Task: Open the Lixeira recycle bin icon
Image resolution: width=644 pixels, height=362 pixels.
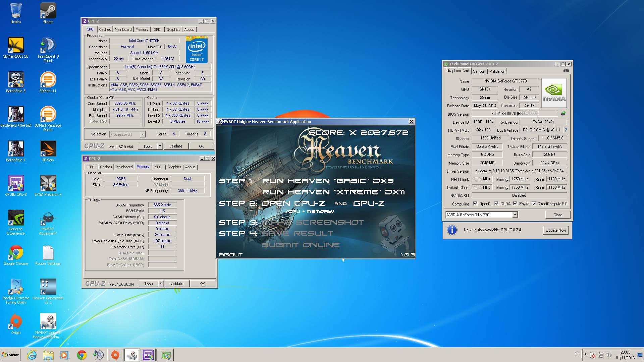Action: (x=16, y=13)
